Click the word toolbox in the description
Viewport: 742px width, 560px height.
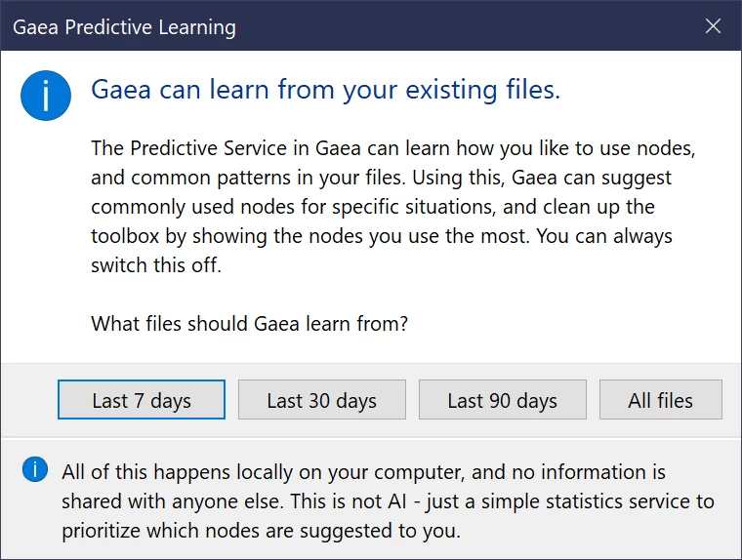[125, 236]
